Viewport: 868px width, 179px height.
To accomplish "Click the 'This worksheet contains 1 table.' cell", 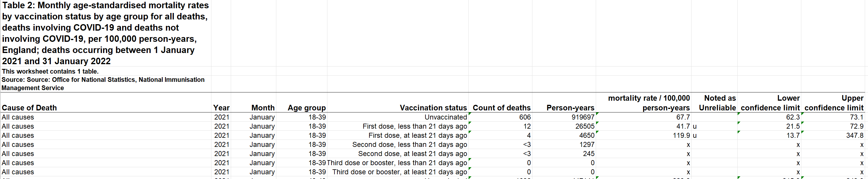I will [x=50, y=71].
